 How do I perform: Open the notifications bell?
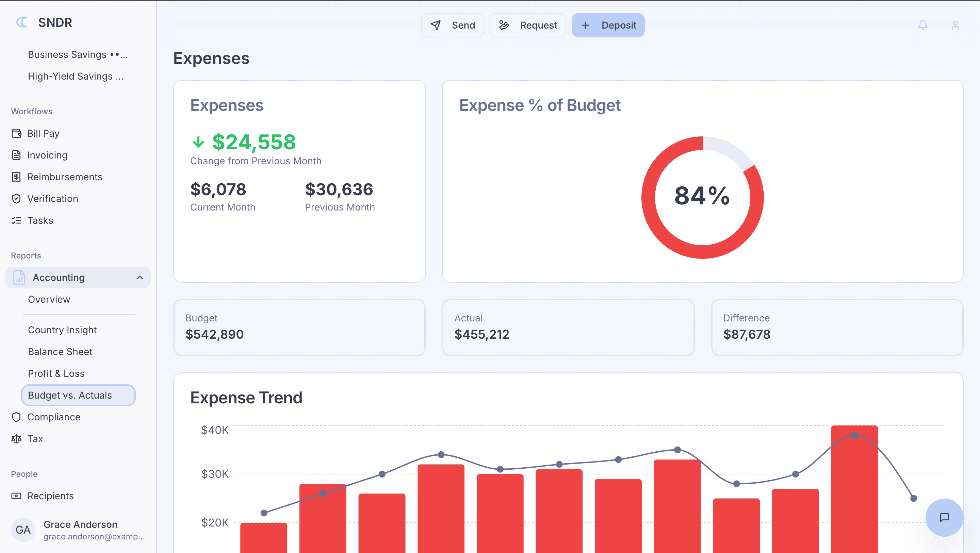click(922, 25)
